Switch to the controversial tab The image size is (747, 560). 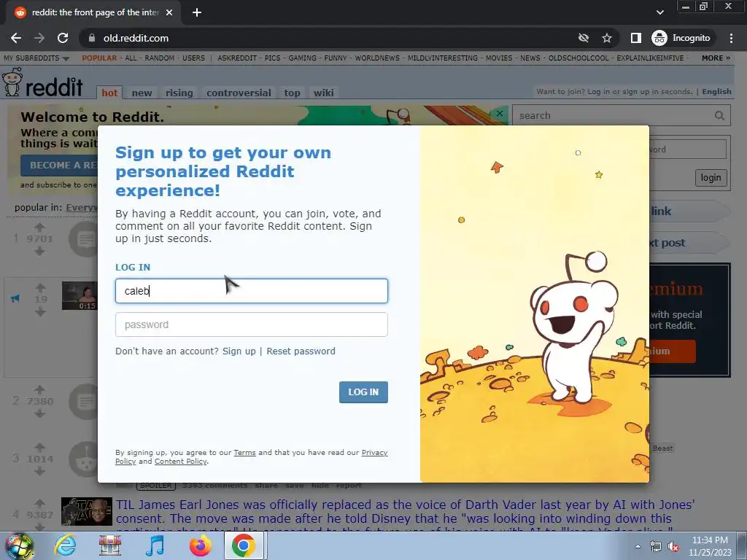click(x=239, y=93)
